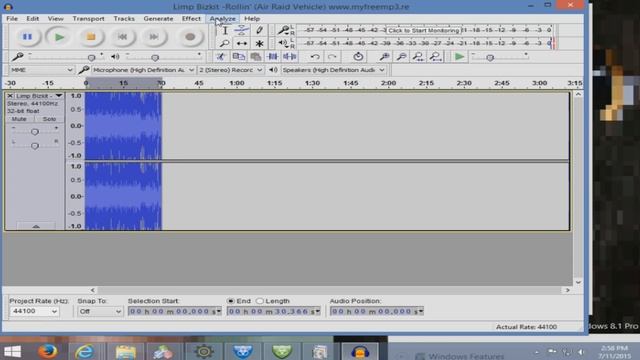Image resolution: width=640 pixels, height=360 pixels.
Task: Click the Cut scissors icon
Action: [221, 57]
